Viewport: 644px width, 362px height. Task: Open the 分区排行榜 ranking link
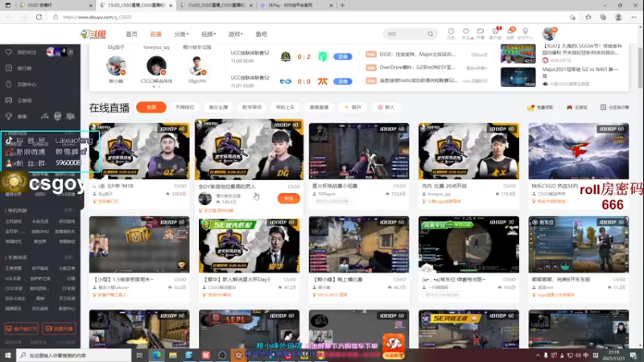point(614,108)
